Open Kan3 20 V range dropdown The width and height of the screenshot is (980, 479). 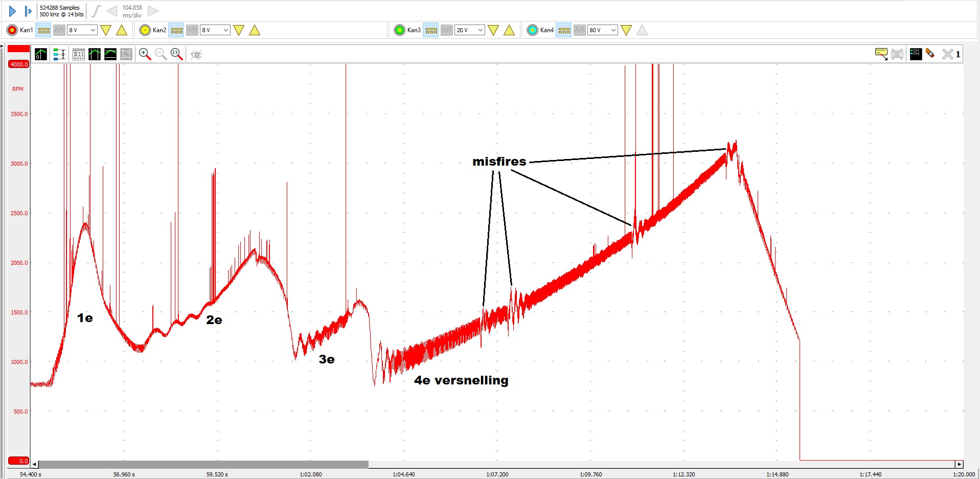click(x=470, y=30)
